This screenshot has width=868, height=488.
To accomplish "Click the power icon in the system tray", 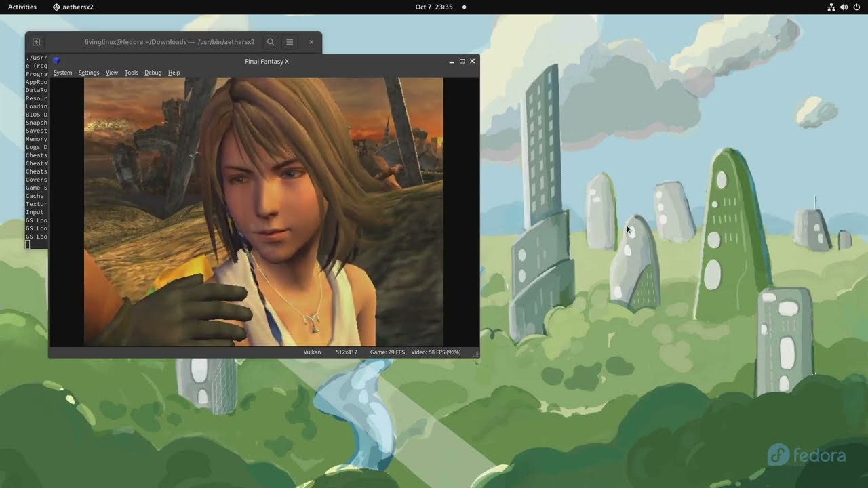I will point(856,7).
